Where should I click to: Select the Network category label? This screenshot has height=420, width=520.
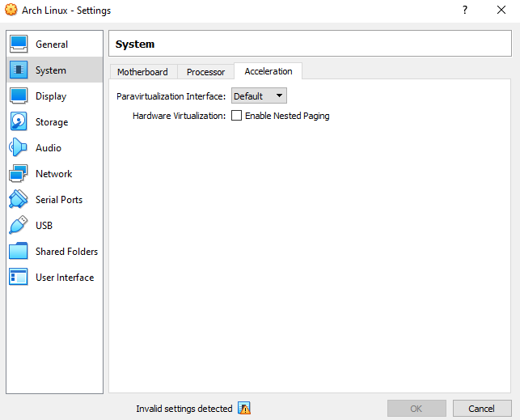pos(53,173)
